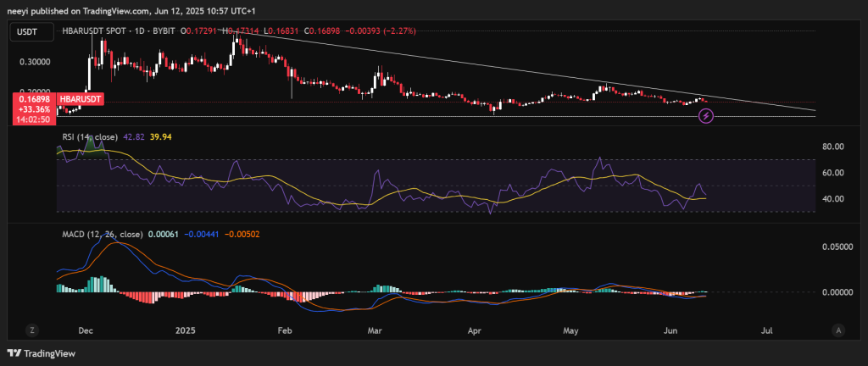Click the RSI value 42.82
Screen dimensions: 868x366
click(x=133, y=136)
